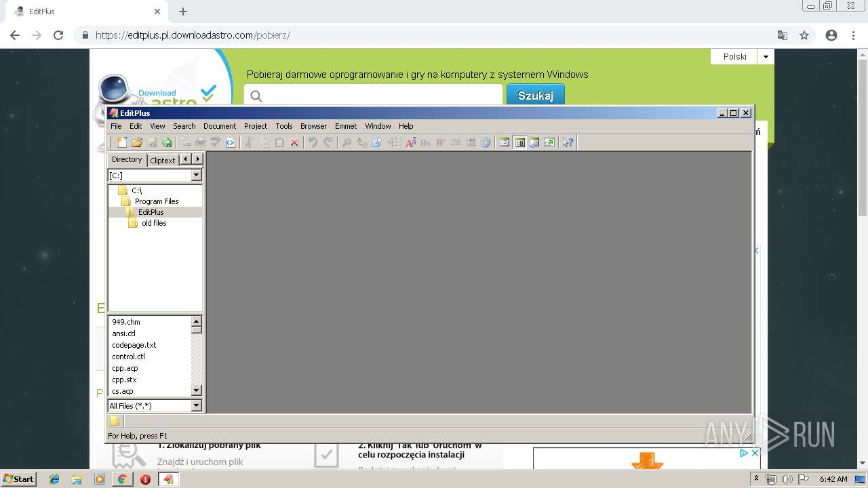Click file list scrollbar down arrow
This screenshot has height=488, width=868.
197,390
